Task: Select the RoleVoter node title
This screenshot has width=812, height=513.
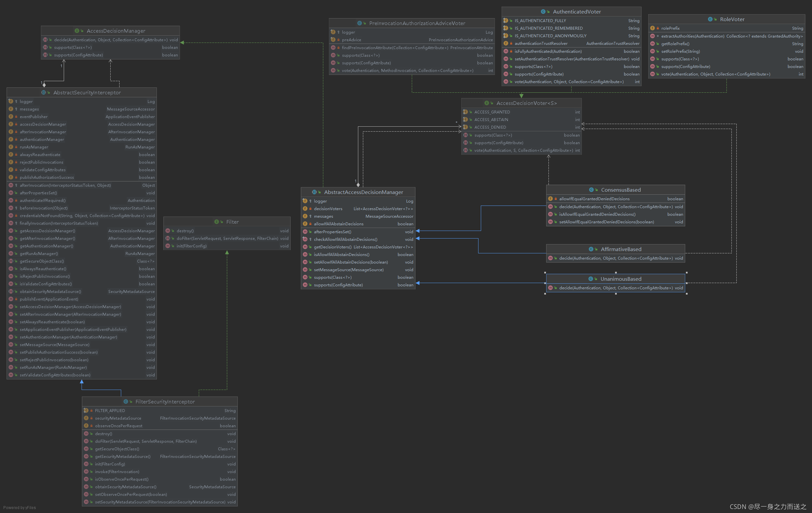Action: pyautogui.click(x=732, y=19)
